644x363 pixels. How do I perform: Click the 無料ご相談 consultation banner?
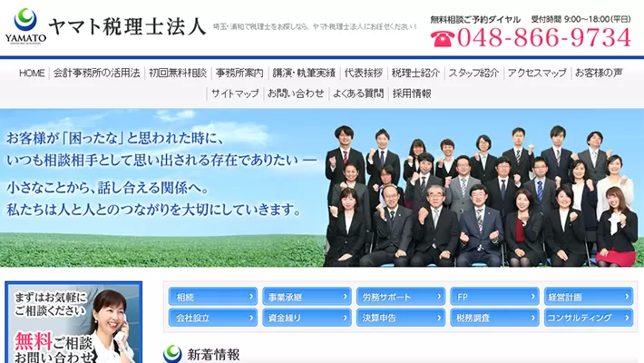(x=73, y=324)
